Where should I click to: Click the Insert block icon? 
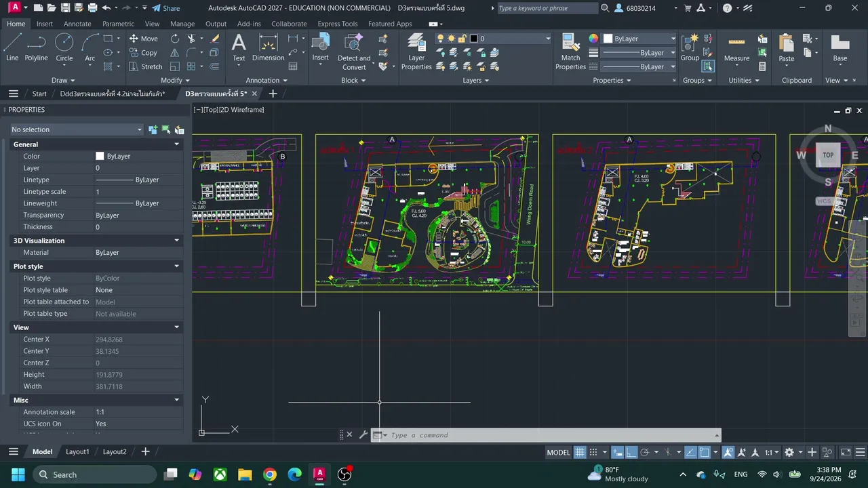320,48
